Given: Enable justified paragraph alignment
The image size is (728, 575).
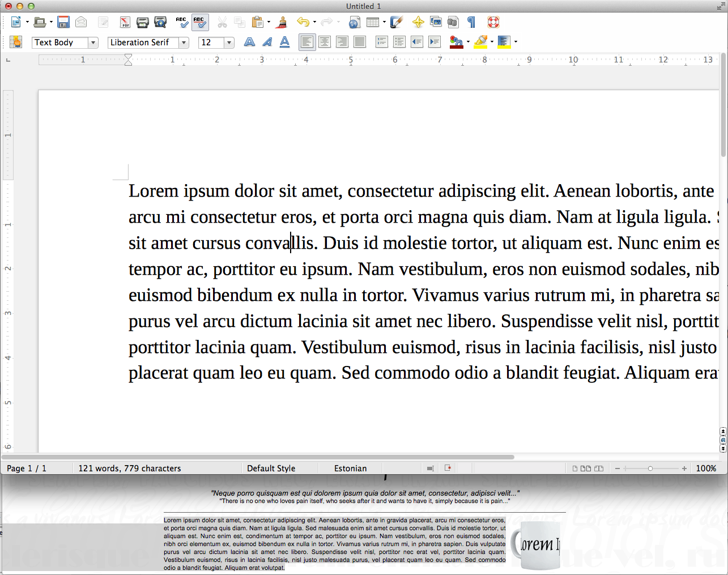Looking at the screenshot, I should pyautogui.click(x=360, y=42).
